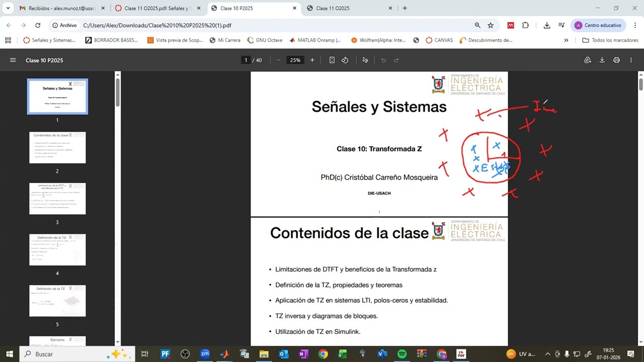Open the tab search dropdown arrow
Image resolution: width=644 pixels, height=362 pixels.
point(8,8)
